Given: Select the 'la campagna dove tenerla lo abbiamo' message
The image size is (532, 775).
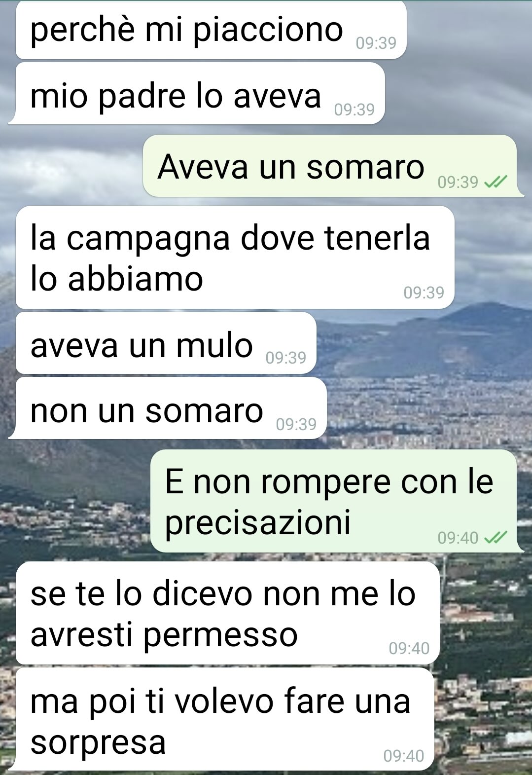Looking at the screenshot, I should (x=235, y=258).
